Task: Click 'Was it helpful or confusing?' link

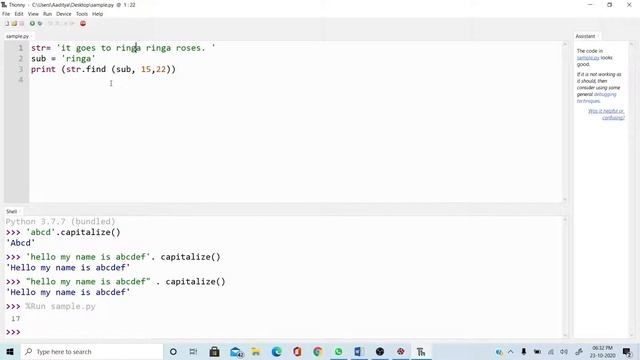Action: tap(606, 114)
